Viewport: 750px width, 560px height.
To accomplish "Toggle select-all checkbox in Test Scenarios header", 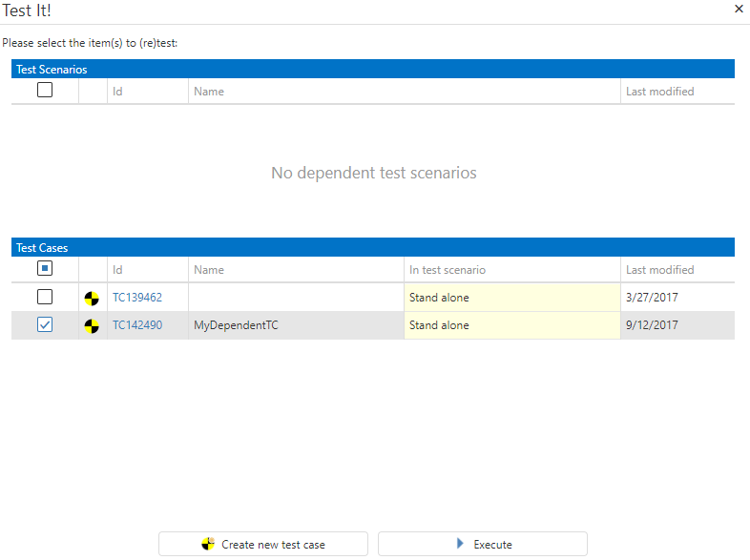I will [45, 91].
